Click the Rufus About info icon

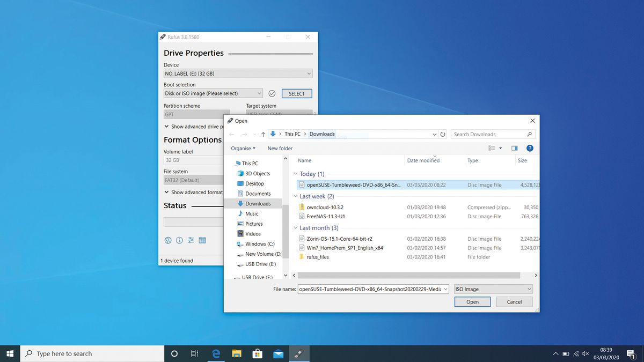[x=179, y=240]
